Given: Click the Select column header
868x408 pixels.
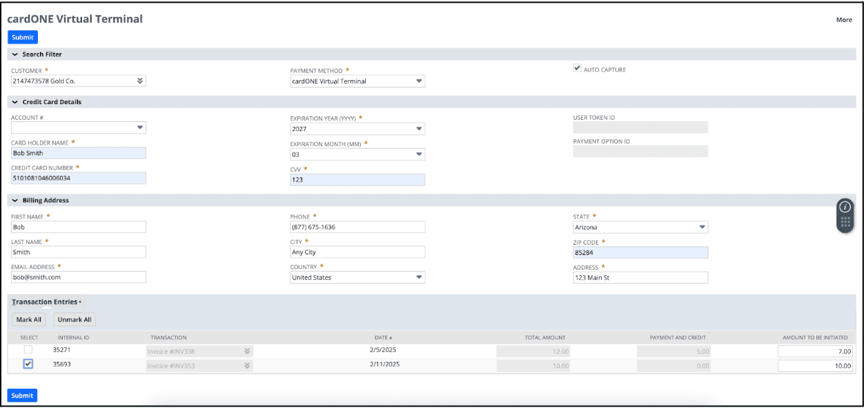Looking at the screenshot, I should tap(29, 338).
